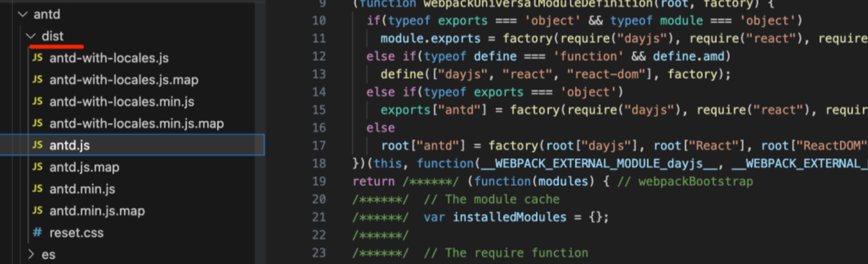
Task: Click 'function(modules)' on line 19
Action: (535, 182)
